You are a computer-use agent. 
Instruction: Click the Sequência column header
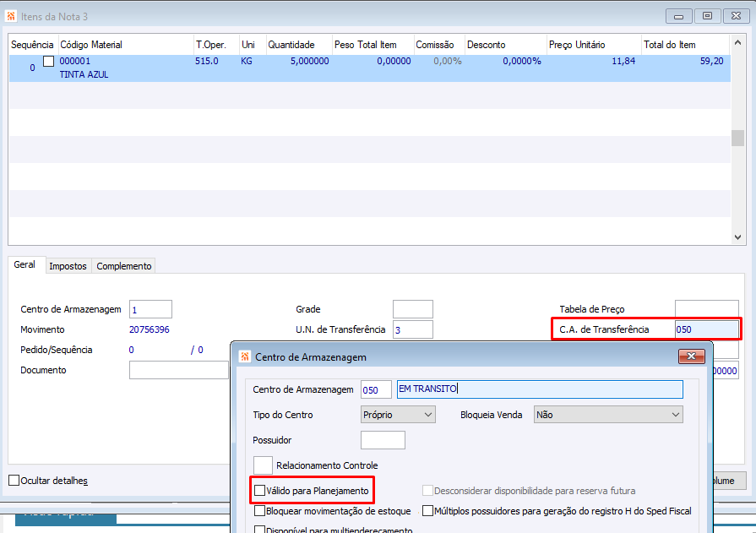[x=32, y=45]
